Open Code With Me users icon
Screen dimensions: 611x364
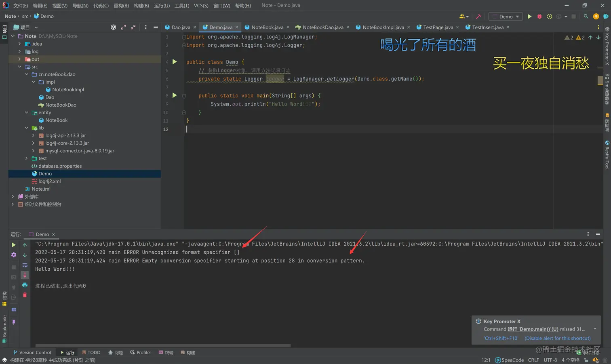464,17
